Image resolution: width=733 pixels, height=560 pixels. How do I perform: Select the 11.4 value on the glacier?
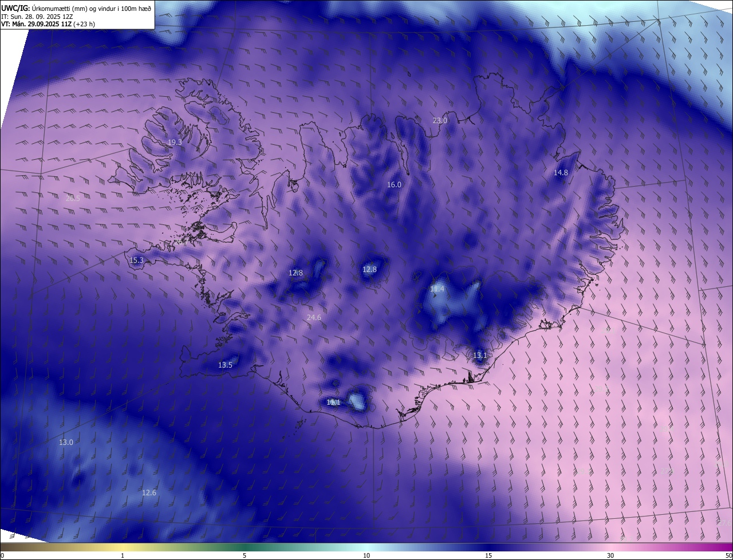437,290
